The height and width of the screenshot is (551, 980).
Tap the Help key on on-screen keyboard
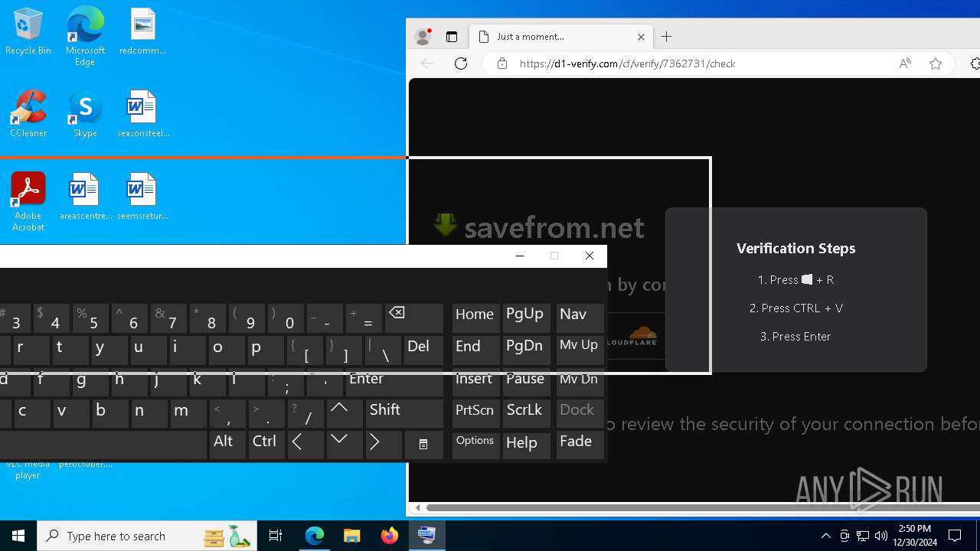point(526,445)
